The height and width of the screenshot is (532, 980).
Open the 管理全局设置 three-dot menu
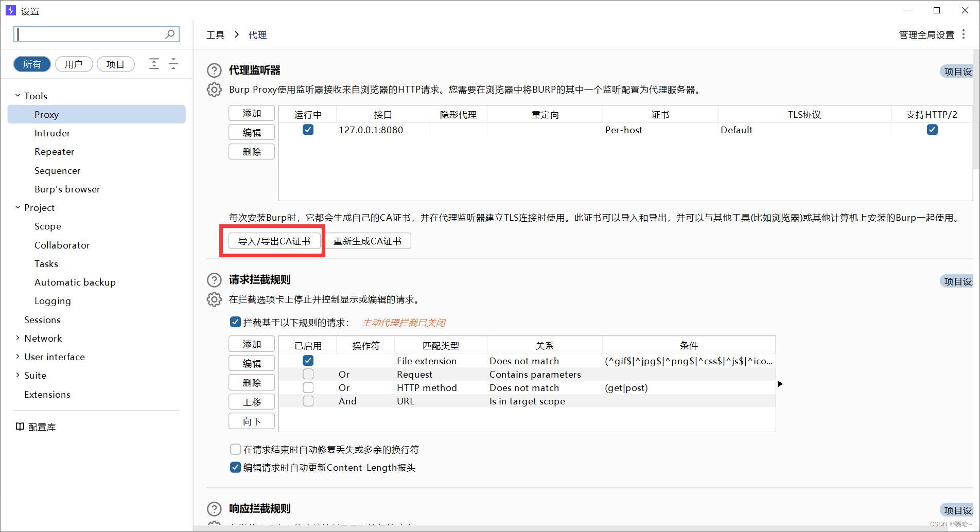[x=964, y=34]
